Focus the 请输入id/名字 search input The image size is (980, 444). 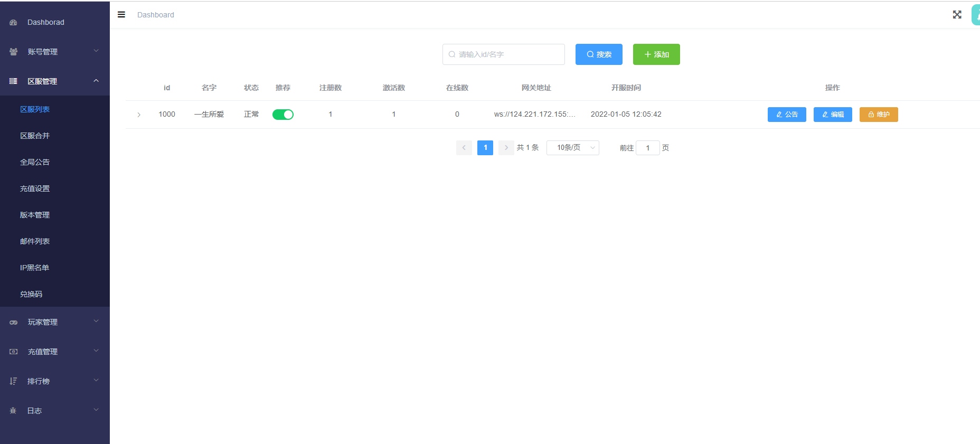(x=504, y=54)
